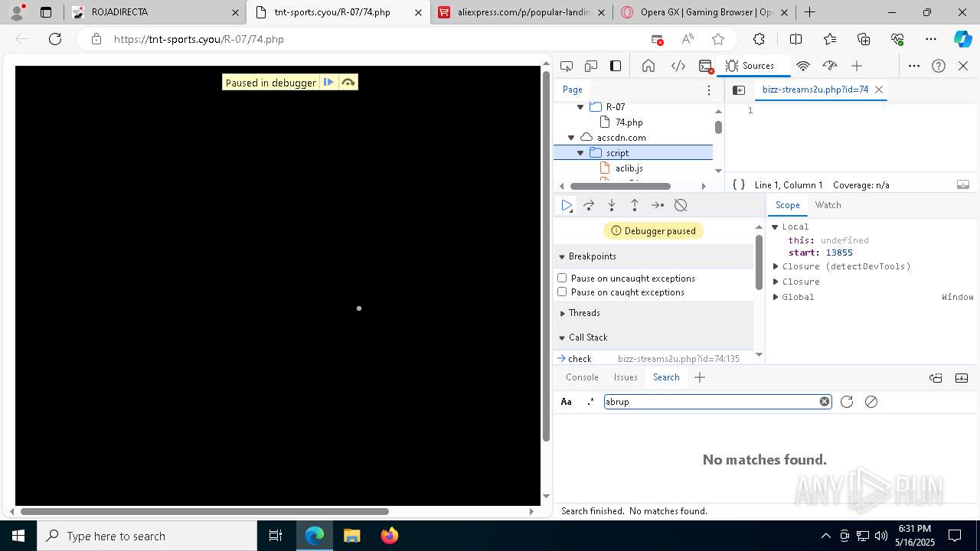Move the quick view to the activity bar
This screenshot has width=980, height=551.
pyautogui.click(x=936, y=377)
